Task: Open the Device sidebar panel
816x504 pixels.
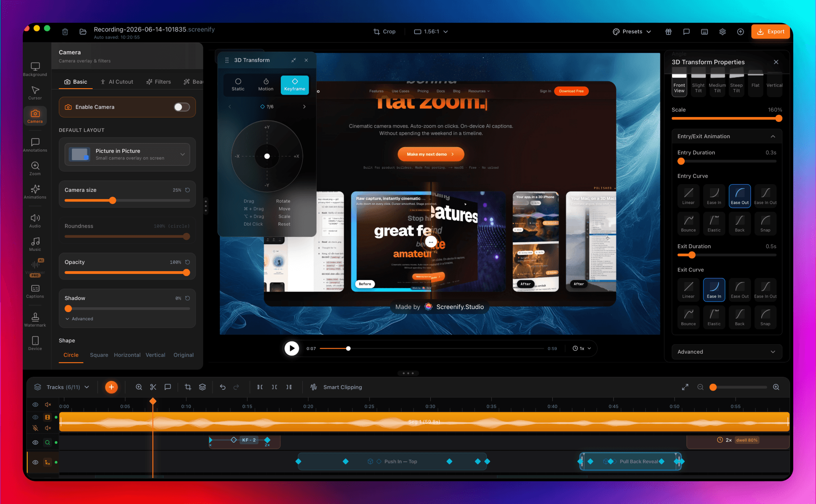Action: point(35,343)
